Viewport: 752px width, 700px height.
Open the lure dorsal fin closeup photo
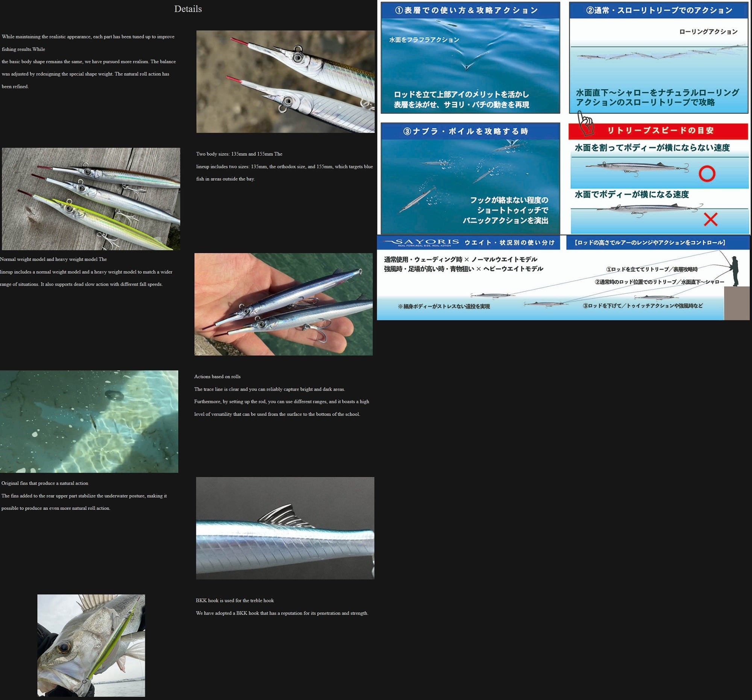click(285, 528)
